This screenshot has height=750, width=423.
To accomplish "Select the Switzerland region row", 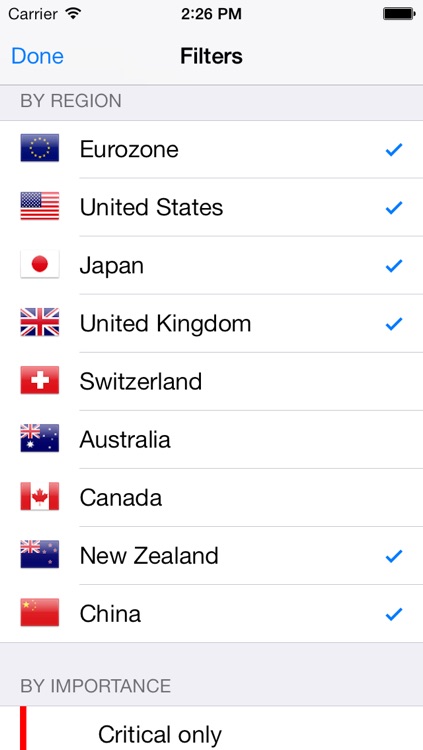I will tap(212, 381).
